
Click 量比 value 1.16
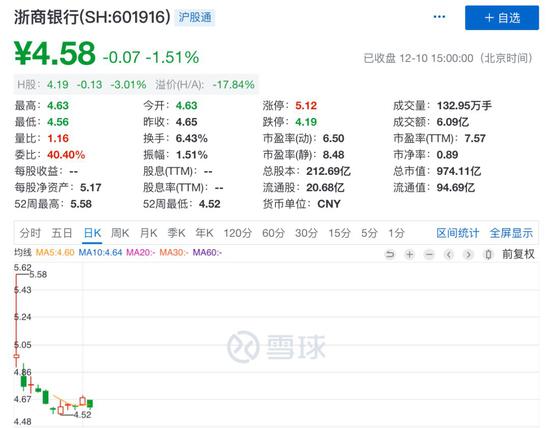click(58, 138)
